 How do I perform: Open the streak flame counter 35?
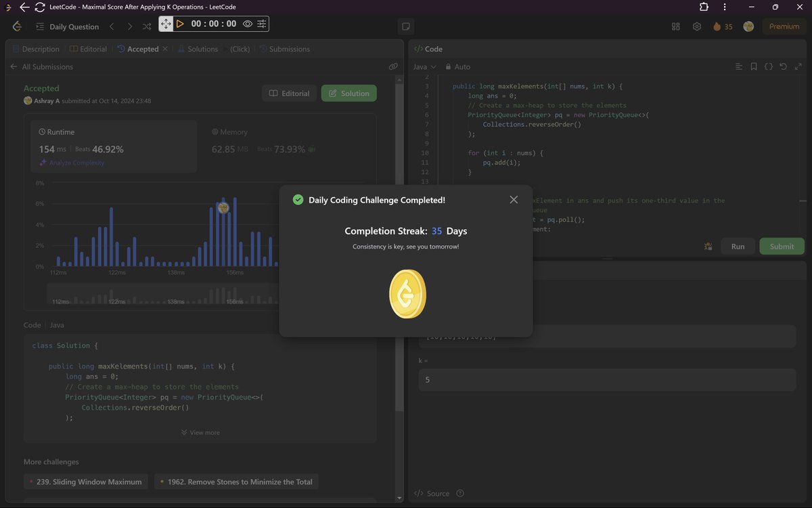[x=723, y=26]
